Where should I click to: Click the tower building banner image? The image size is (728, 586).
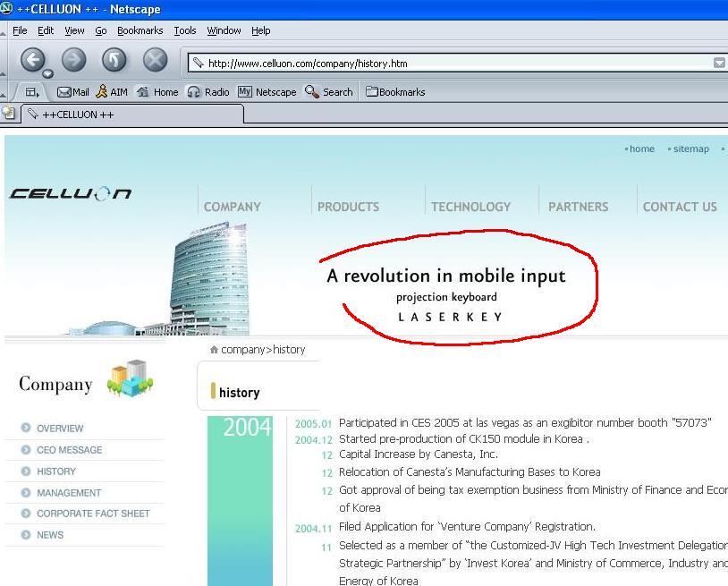(210, 278)
